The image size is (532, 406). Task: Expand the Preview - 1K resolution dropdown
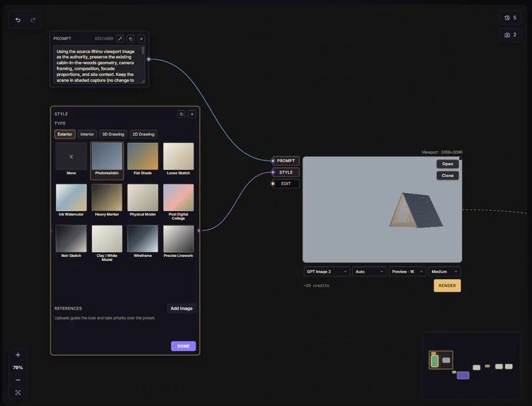(x=407, y=272)
